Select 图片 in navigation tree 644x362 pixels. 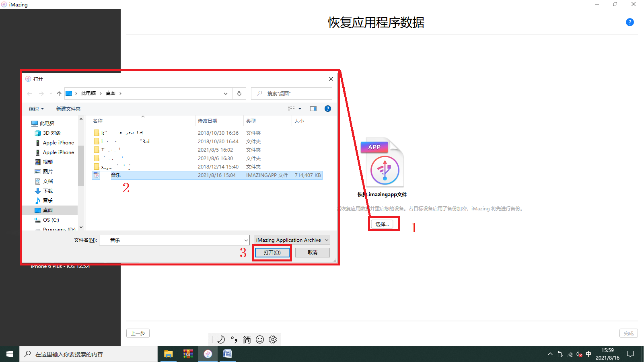coord(48,171)
